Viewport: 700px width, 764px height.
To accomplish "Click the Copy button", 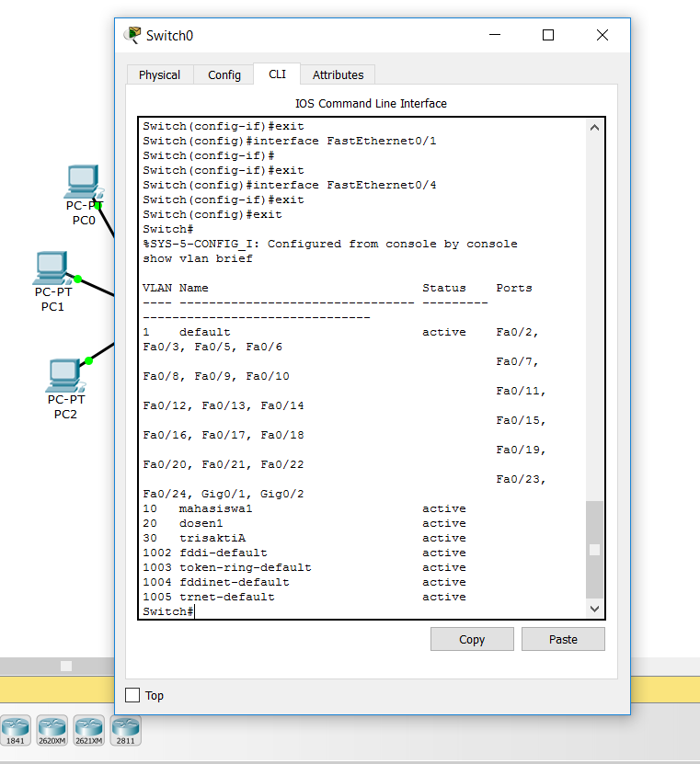I will [472, 639].
